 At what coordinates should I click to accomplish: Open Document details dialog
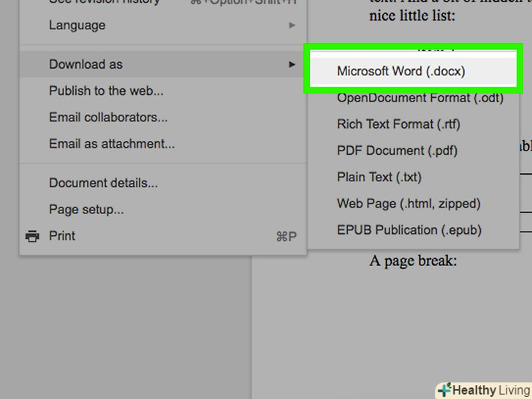(163, 183)
